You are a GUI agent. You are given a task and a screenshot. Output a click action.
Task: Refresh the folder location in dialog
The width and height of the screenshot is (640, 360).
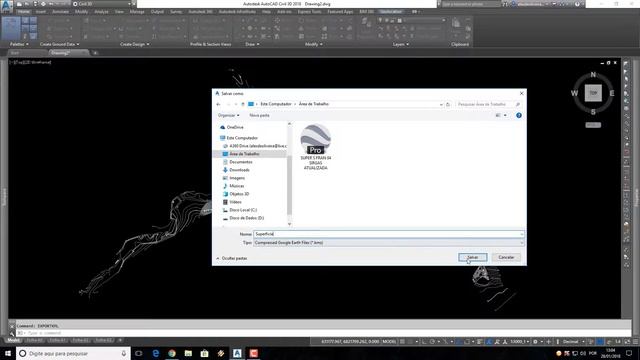[448, 104]
